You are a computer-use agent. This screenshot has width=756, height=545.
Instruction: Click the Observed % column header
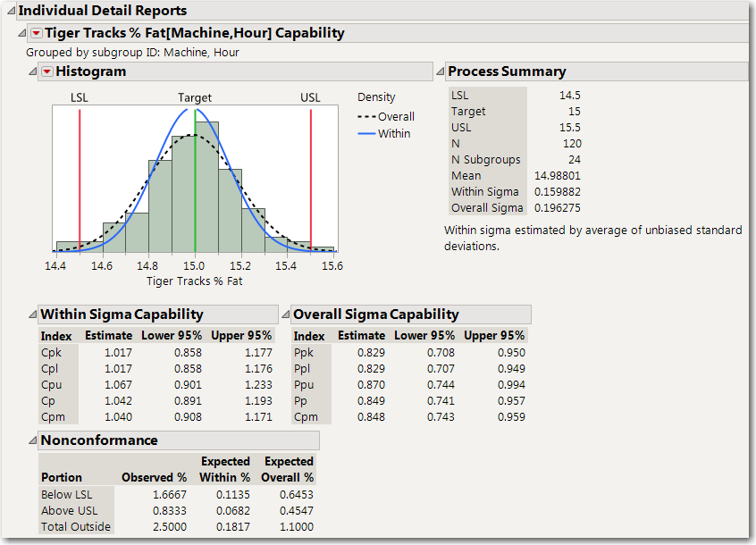coord(155,477)
